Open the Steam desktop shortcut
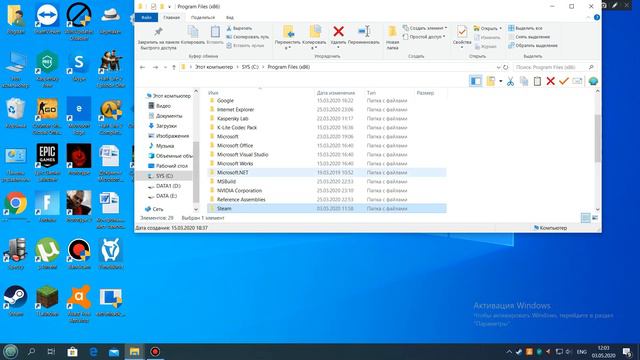Screen dimensions: 640x360 pos(16,301)
